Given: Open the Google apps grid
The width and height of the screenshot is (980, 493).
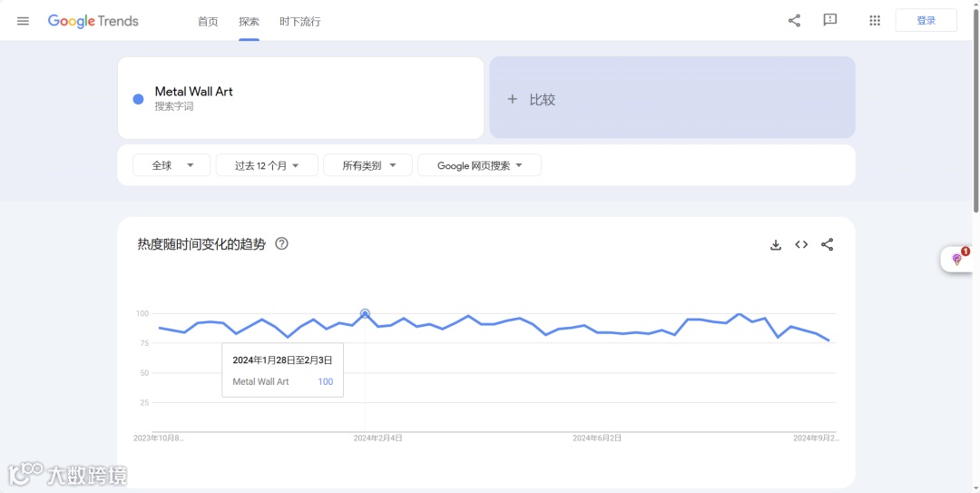Looking at the screenshot, I should pos(875,21).
